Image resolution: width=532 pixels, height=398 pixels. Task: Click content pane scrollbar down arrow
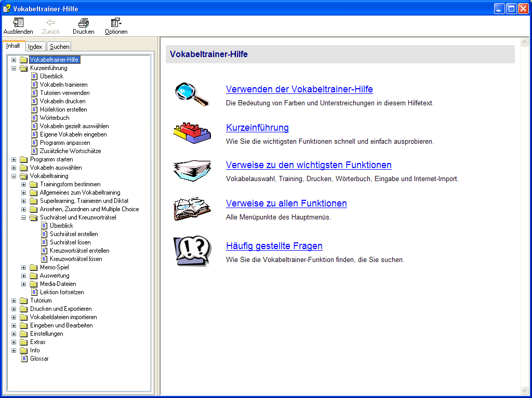pyautogui.click(x=525, y=391)
